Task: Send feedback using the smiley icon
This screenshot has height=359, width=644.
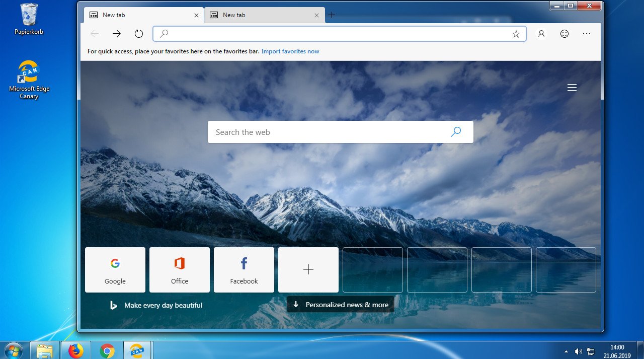Action: 564,33
